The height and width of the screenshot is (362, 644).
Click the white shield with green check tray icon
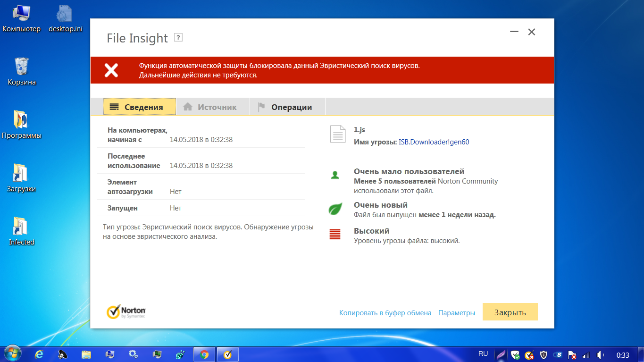516,355
